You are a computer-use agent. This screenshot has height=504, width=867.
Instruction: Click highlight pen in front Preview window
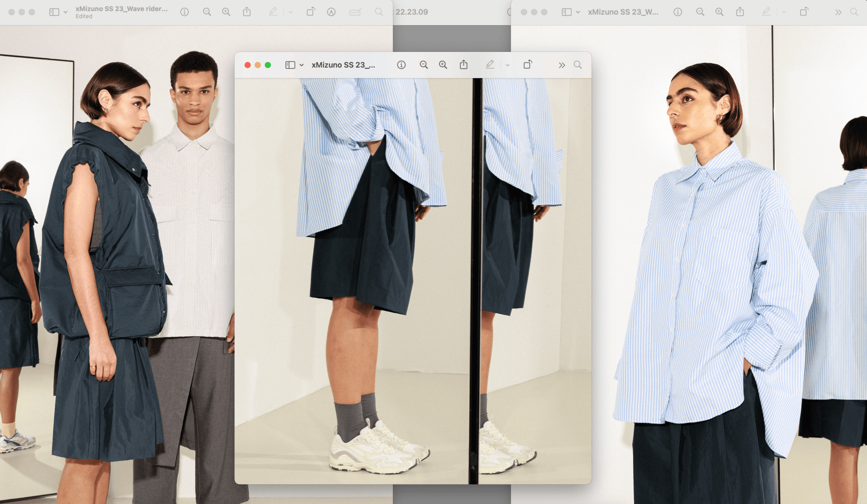coord(490,65)
